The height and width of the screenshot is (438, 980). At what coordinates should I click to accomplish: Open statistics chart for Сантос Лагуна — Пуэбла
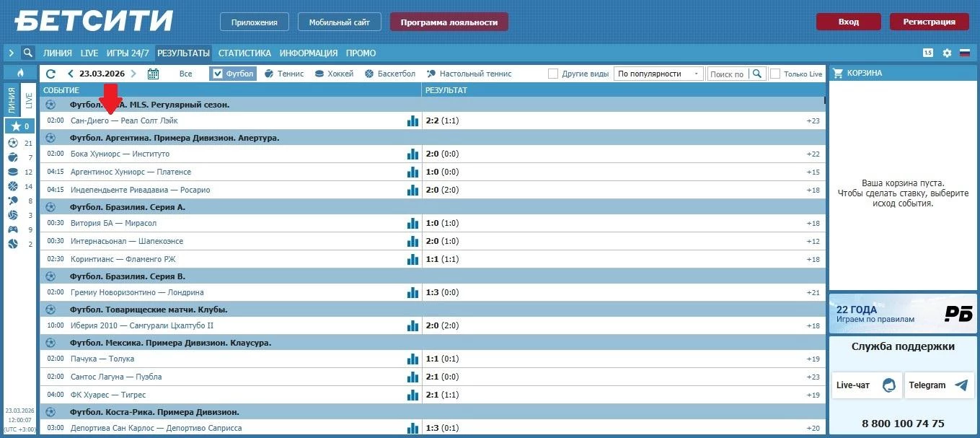(x=412, y=377)
